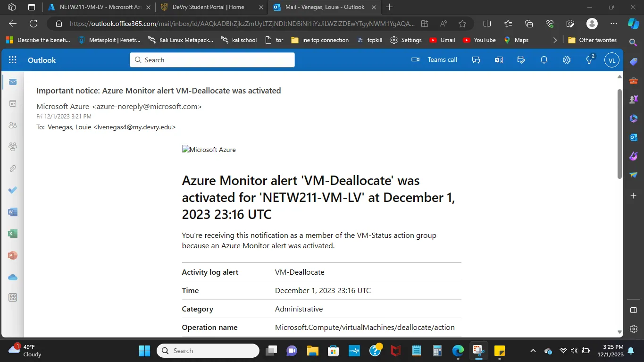Open the kalischool bookmark

tap(239, 40)
